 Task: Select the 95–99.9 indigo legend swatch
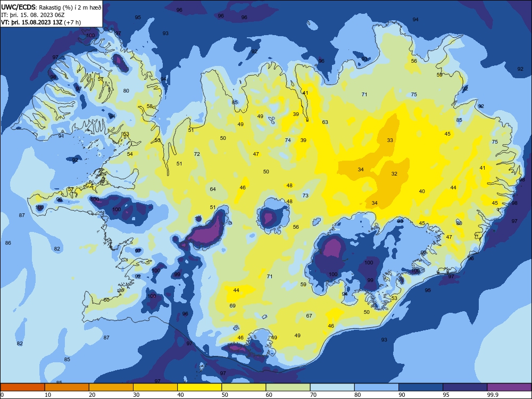pos(465,387)
